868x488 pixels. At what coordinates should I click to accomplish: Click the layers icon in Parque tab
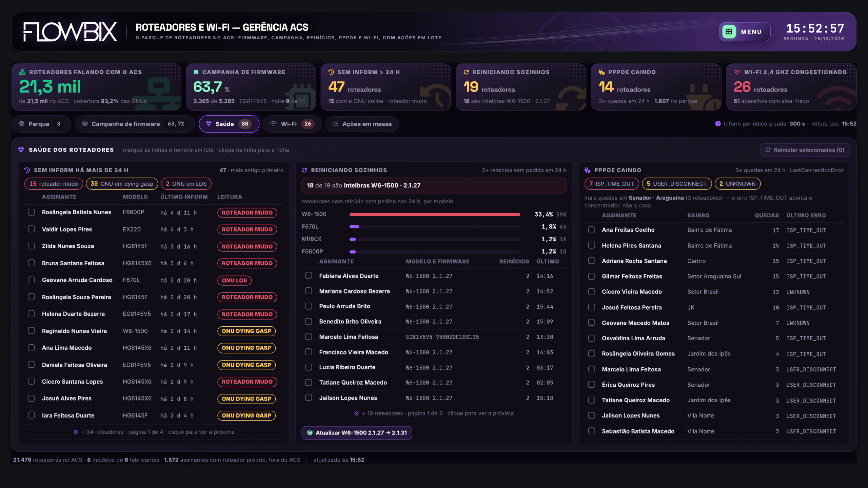pos(22,124)
